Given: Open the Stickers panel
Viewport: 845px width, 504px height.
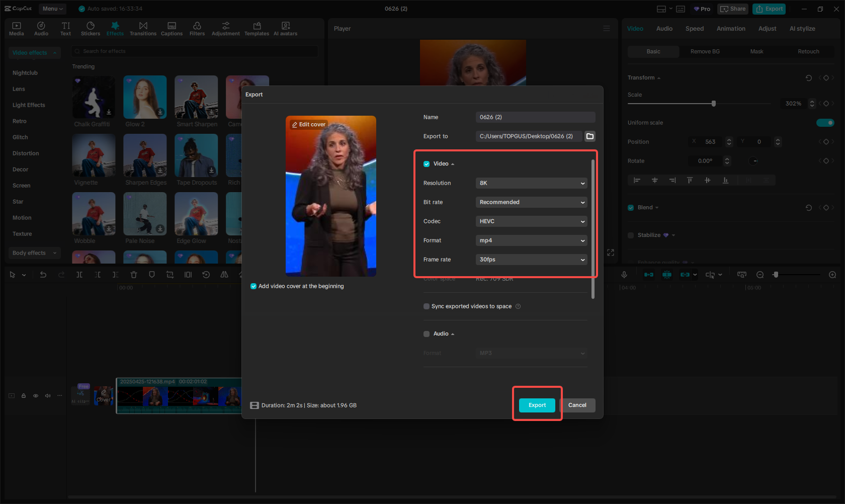Looking at the screenshot, I should (x=91, y=28).
